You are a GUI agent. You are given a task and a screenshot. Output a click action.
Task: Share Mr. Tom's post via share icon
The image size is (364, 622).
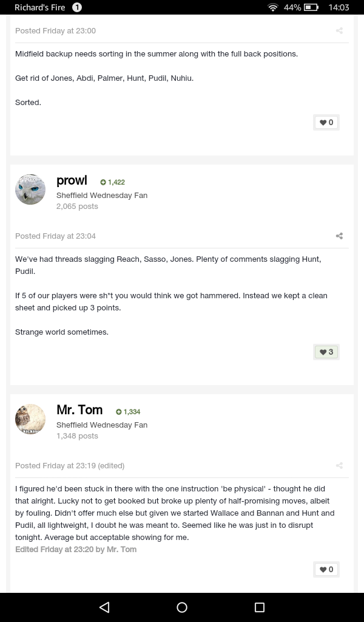pos(339,466)
